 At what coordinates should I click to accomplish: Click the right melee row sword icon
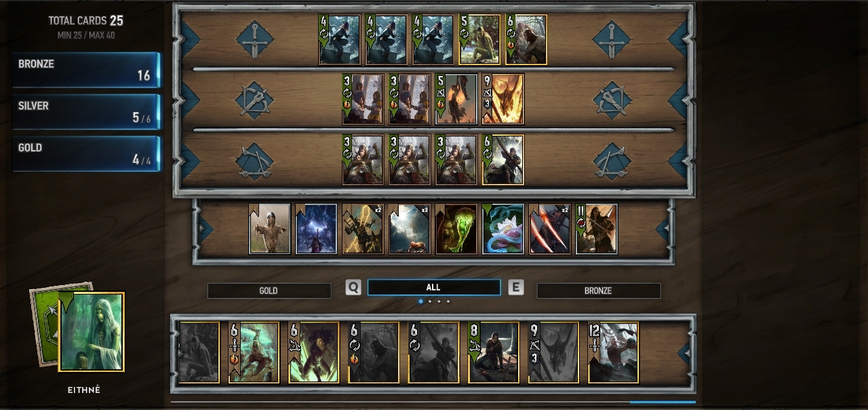(x=611, y=39)
